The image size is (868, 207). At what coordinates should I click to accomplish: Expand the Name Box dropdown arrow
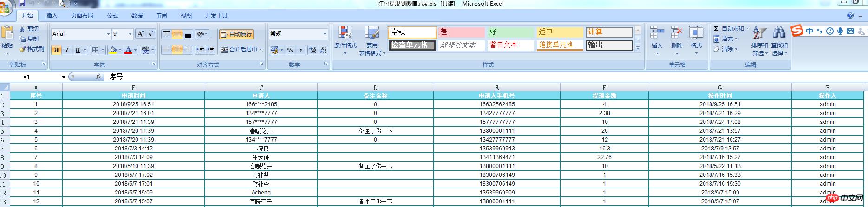pyautogui.click(x=64, y=77)
